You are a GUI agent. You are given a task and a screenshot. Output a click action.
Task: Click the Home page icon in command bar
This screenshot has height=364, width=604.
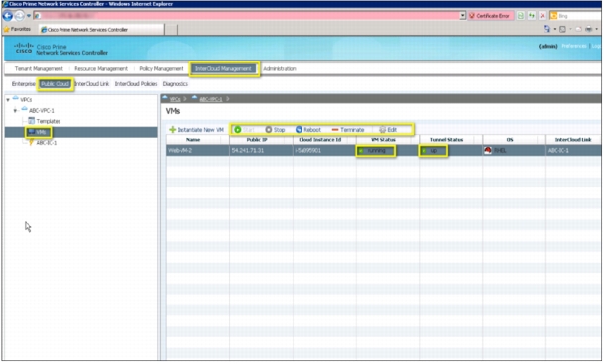coord(547,29)
